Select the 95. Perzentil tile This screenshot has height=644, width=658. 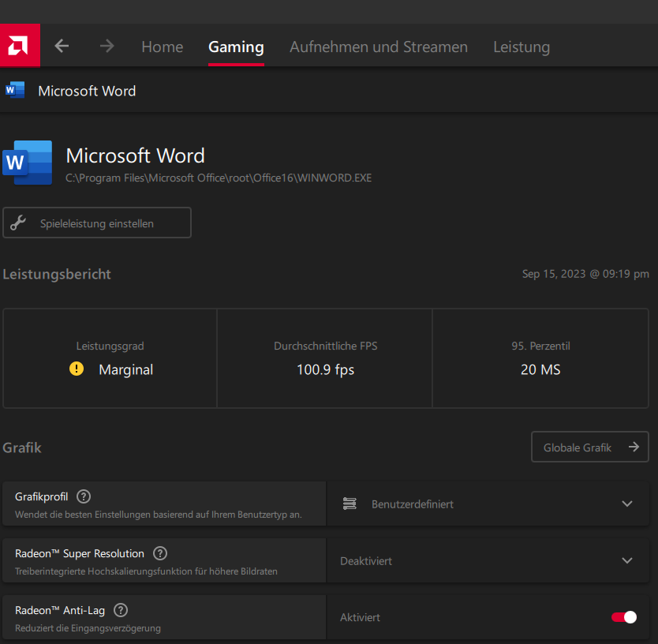[x=540, y=358]
